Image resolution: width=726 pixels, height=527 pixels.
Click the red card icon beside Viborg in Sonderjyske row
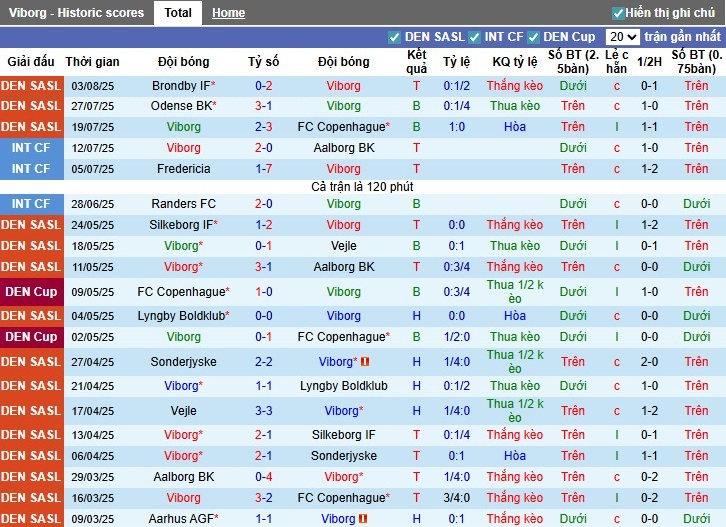pyautogui.click(x=365, y=362)
